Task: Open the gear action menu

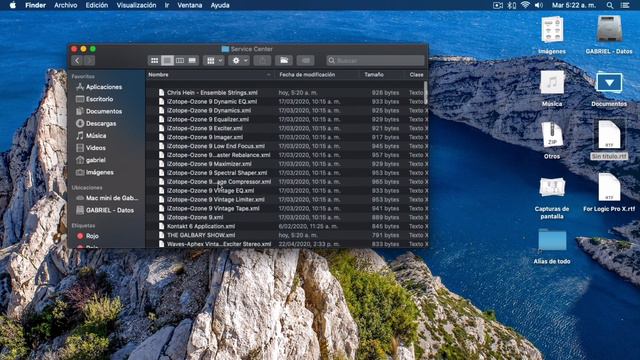Action: coord(239,61)
